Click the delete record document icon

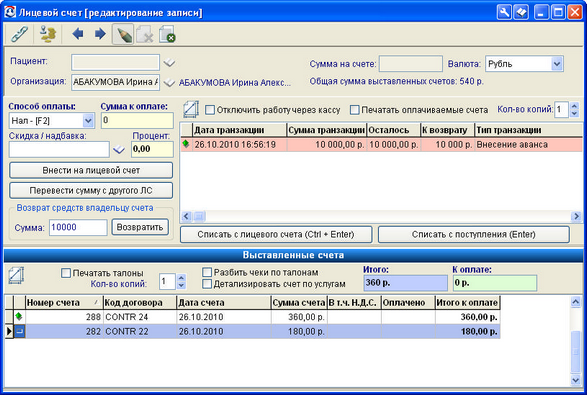(x=145, y=35)
